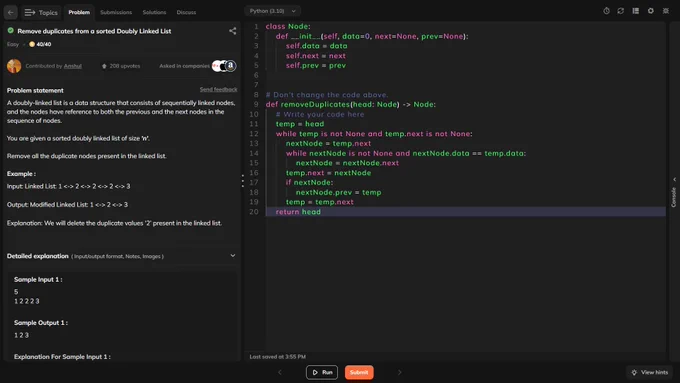Click 'self.data = data' on line 3
The width and height of the screenshot is (680, 383).
tap(317, 46)
